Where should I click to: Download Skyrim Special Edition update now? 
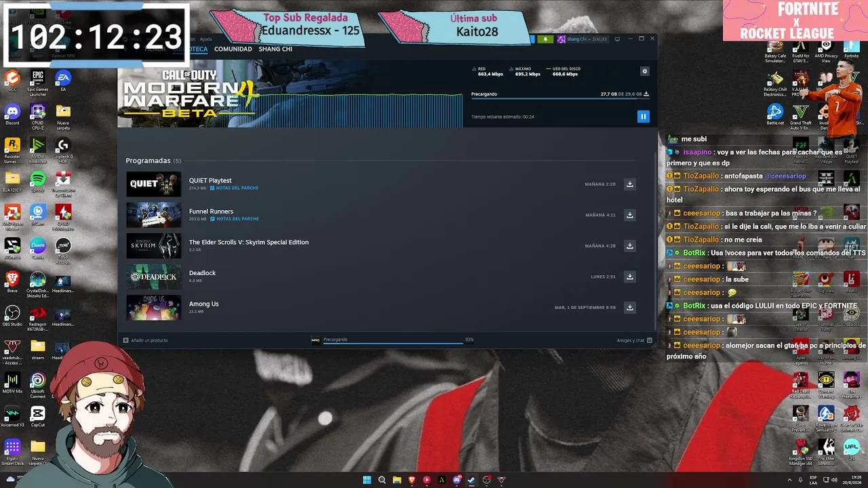pos(630,246)
